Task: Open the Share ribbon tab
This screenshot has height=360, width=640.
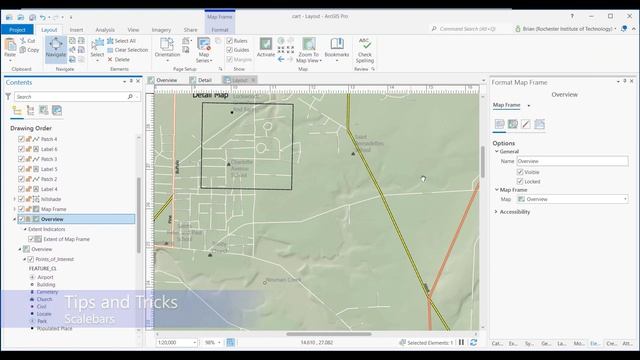Action: coord(190,30)
